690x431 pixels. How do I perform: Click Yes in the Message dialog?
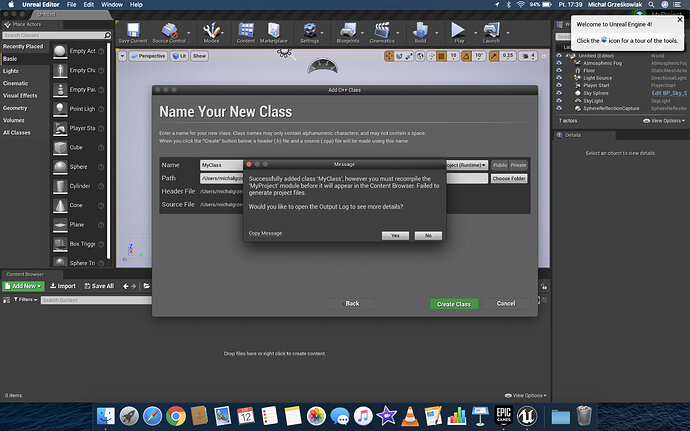click(x=395, y=236)
